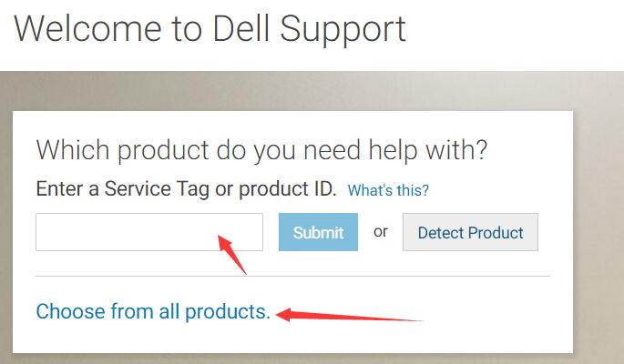Select the word "Support" in the page title

coord(343,31)
